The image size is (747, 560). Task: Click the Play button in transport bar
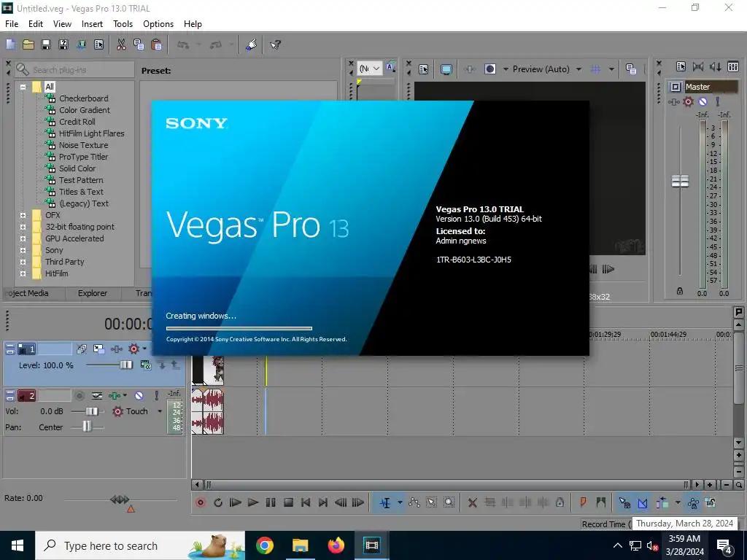(x=253, y=502)
